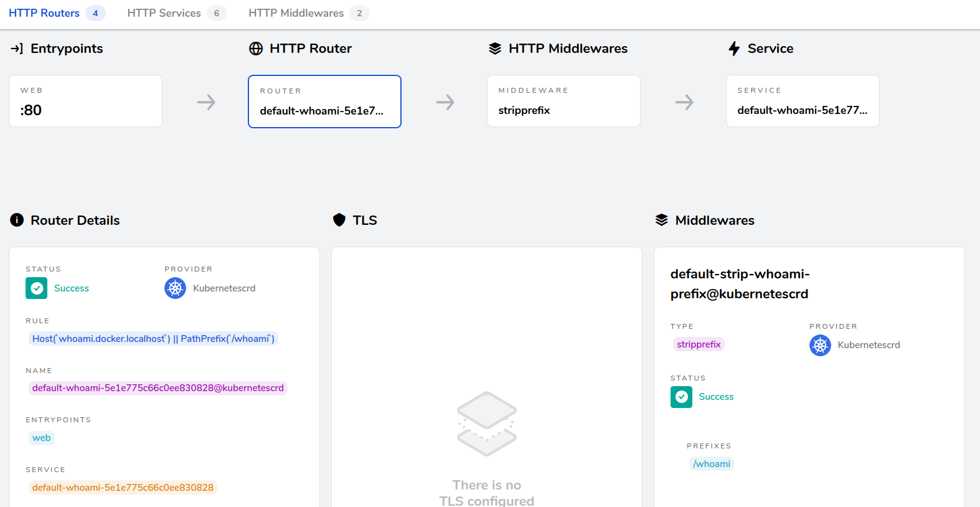Click middleware provider Kubernetescrd text
This screenshot has height=507, width=980.
[869, 345]
